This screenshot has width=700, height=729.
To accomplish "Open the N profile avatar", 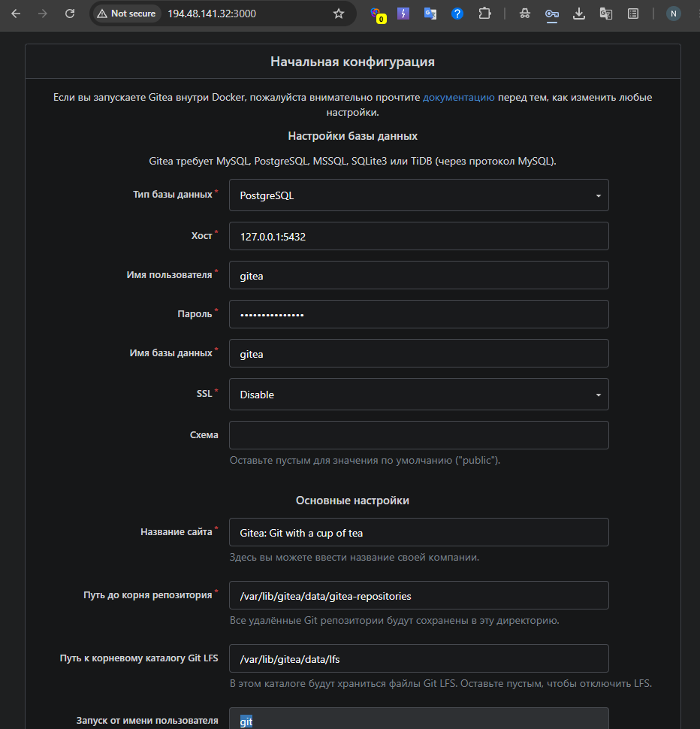I will coord(674,14).
